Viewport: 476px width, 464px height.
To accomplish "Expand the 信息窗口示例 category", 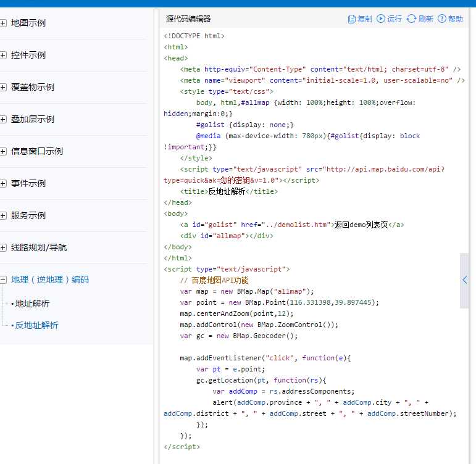I will 3,151.
